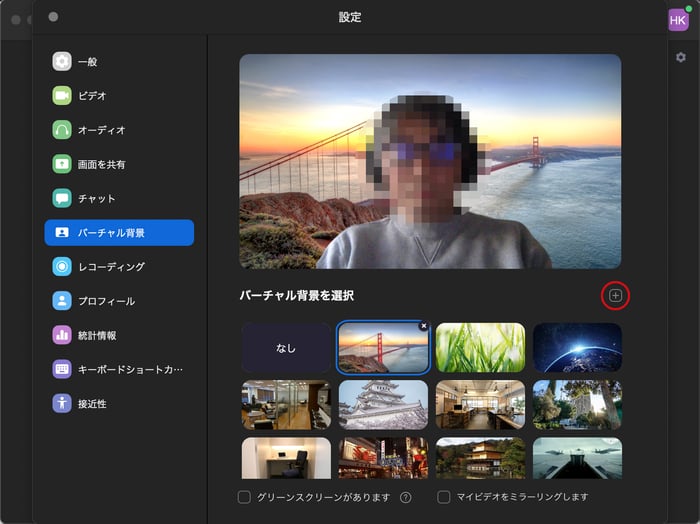
Task: Click the plus icon to add virtual background
Action: click(616, 295)
